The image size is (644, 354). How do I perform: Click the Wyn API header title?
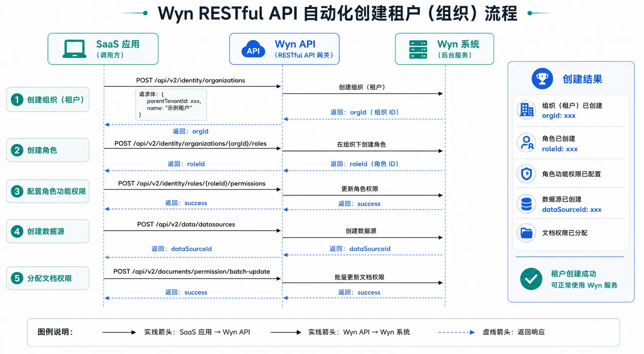tap(295, 44)
